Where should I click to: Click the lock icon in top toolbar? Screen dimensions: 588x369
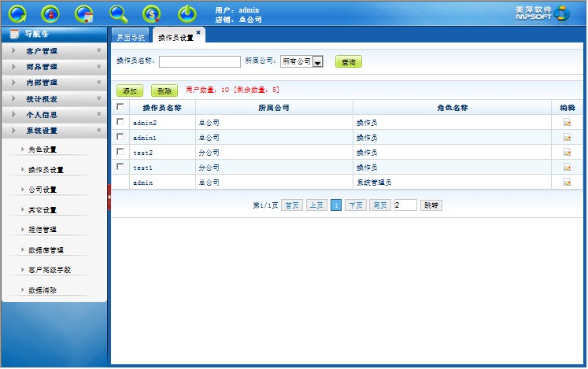[50, 13]
